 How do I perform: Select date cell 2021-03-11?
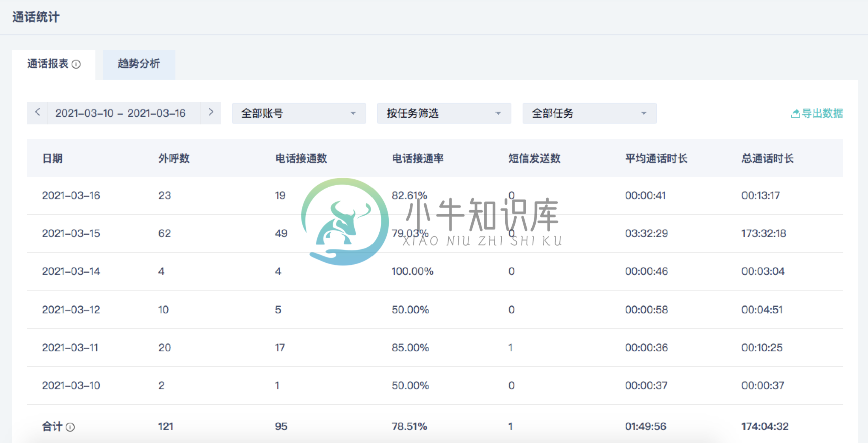[x=70, y=348]
